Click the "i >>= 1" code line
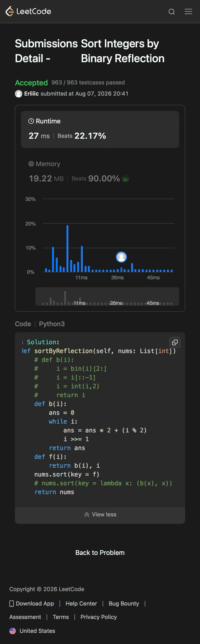Screen dimensions: 200x644 [76, 439]
